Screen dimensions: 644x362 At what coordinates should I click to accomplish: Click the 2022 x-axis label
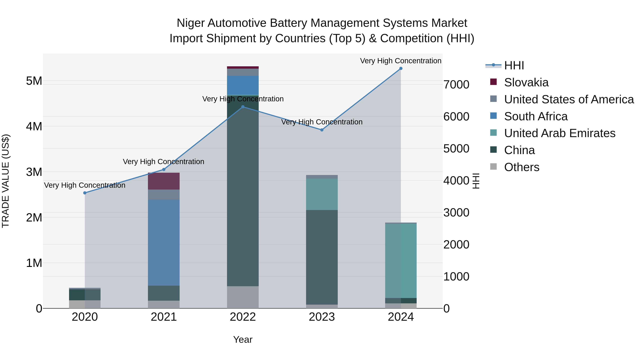pos(243,317)
